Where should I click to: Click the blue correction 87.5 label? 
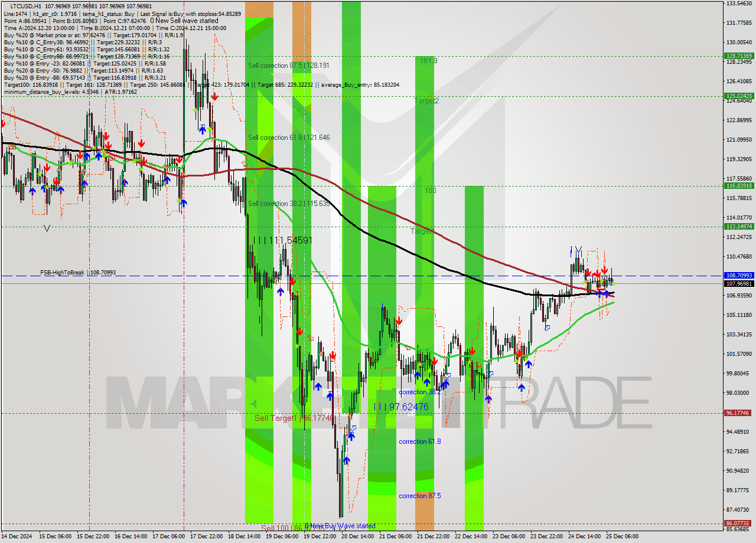pos(419,496)
